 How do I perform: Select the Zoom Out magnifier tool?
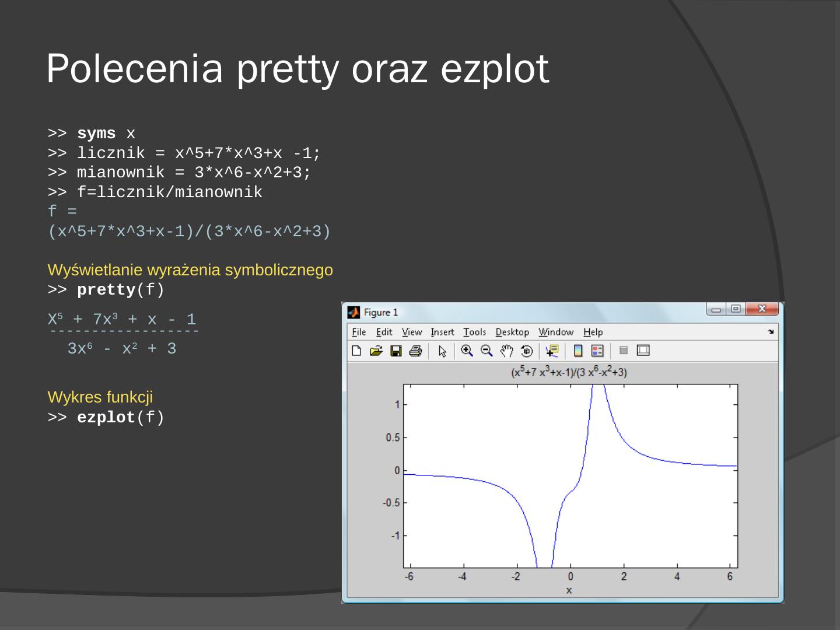(x=487, y=351)
